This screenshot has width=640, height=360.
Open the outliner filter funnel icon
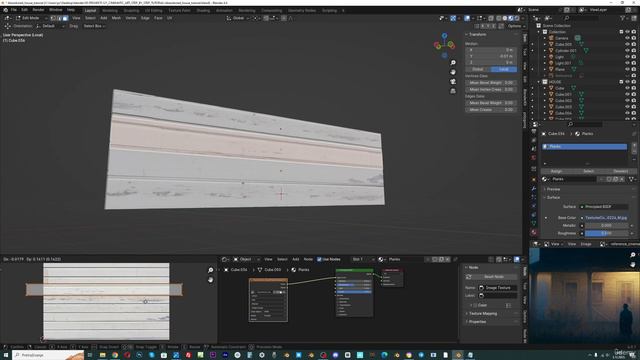click(x=622, y=18)
